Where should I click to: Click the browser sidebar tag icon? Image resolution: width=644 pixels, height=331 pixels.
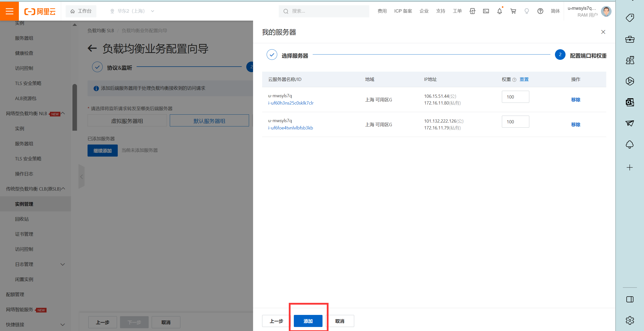(x=630, y=18)
